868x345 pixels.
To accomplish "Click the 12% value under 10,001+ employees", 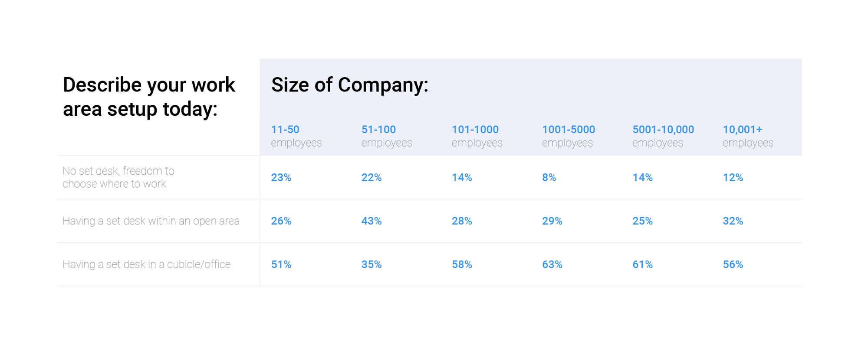I will pos(733,178).
